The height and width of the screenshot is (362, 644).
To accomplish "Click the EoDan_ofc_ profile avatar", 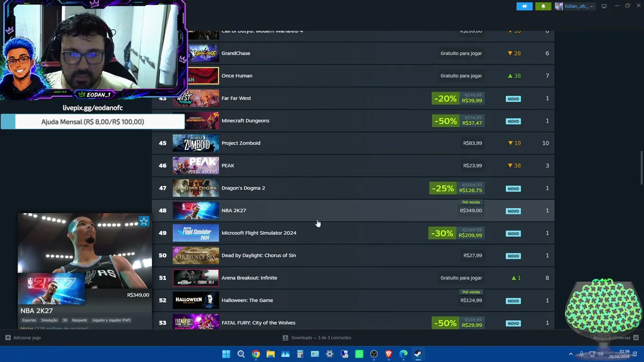I will click(x=558, y=6).
